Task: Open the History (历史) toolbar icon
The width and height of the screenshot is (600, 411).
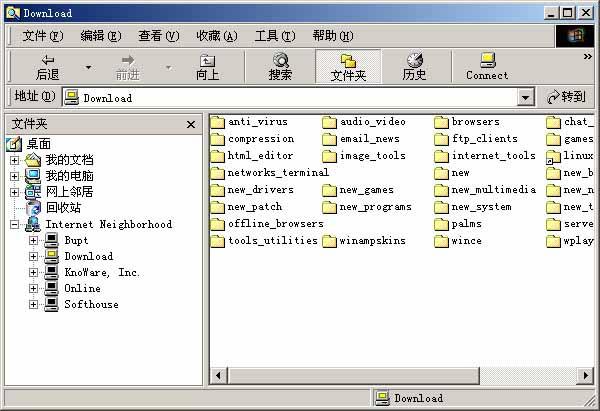Action: point(414,66)
